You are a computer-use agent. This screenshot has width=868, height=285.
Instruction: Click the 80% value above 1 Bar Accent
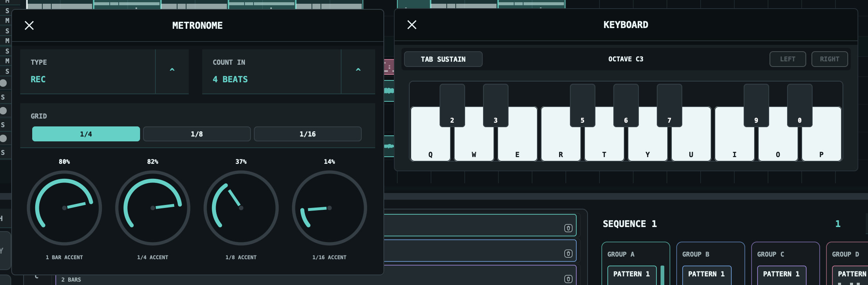point(64,162)
